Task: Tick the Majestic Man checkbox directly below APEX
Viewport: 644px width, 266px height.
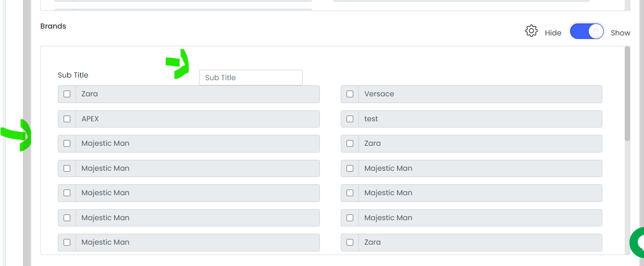Action: tap(67, 144)
